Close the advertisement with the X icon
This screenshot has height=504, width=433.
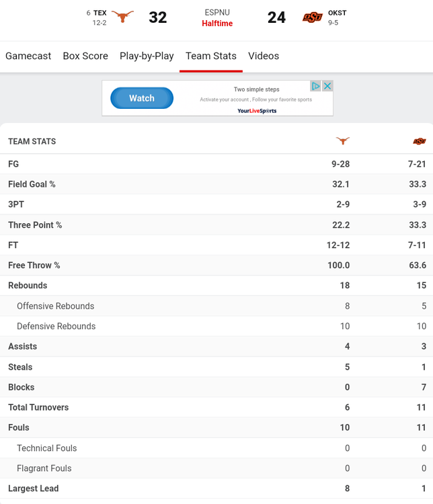327,86
